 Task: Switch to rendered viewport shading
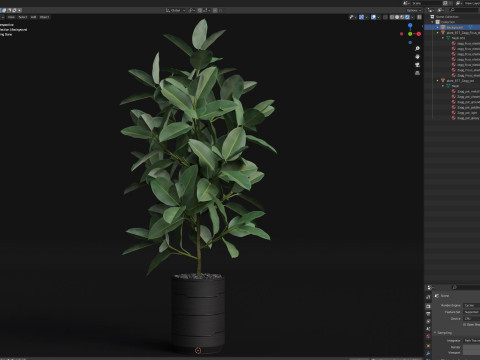407,17
